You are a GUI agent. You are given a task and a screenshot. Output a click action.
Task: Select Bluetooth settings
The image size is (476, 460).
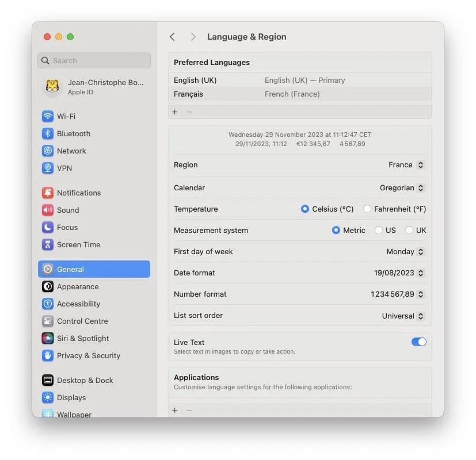pos(74,133)
